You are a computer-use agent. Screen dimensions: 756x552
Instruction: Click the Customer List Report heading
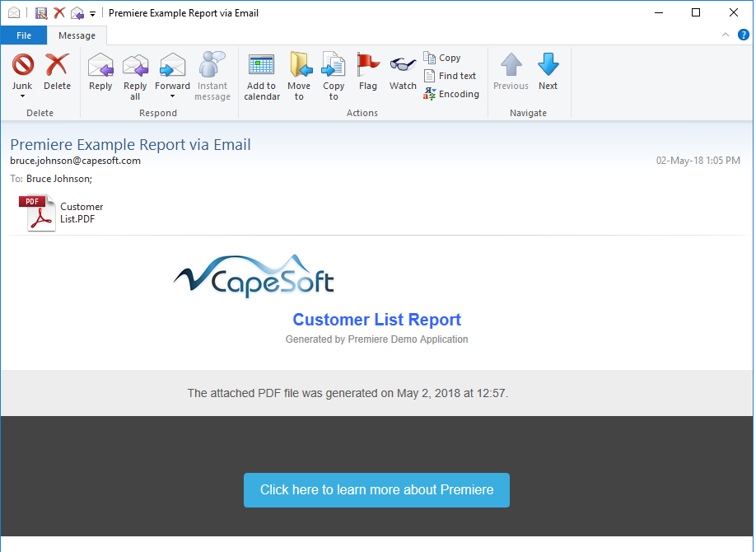point(376,320)
